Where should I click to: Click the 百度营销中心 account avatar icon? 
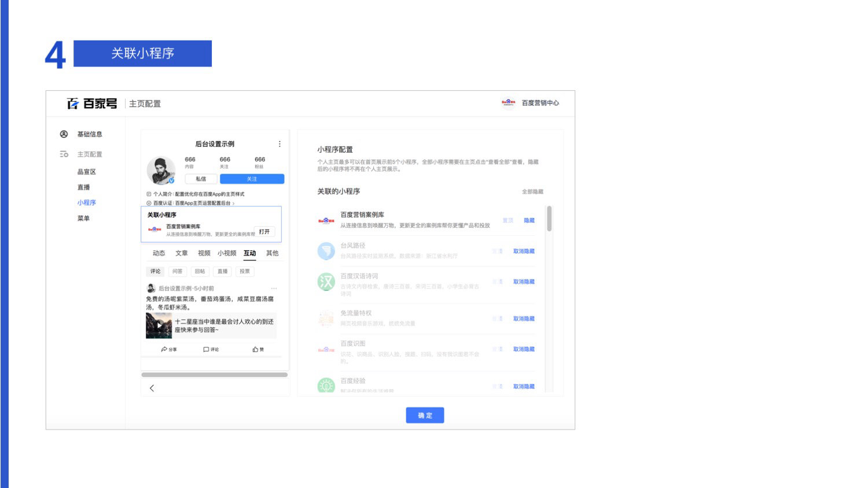[508, 103]
